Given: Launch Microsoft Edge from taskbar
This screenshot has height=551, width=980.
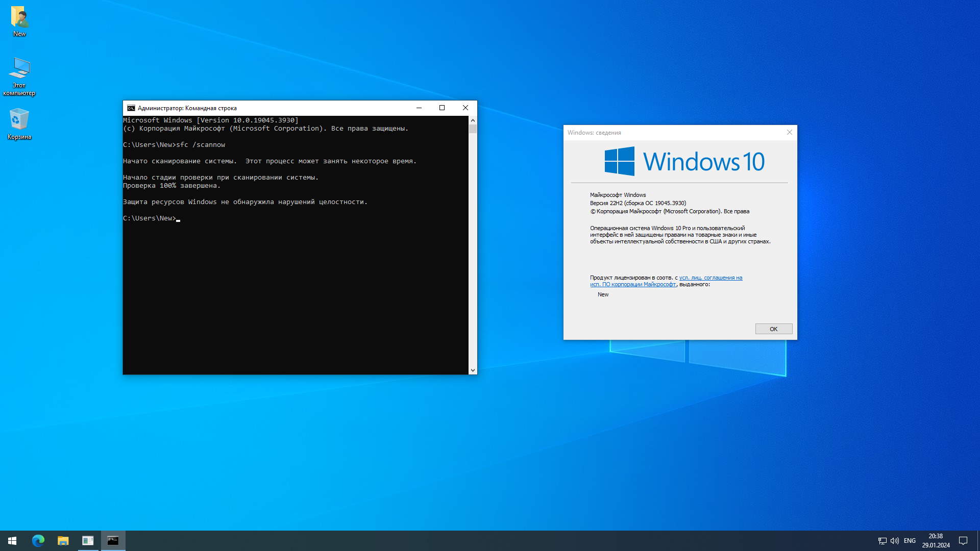Looking at the screenshot, I should [x=38, y=541].
